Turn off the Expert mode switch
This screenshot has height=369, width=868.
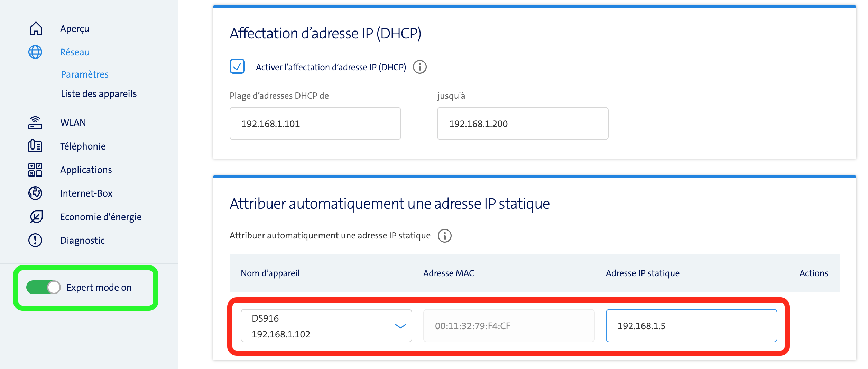[44, 287]
